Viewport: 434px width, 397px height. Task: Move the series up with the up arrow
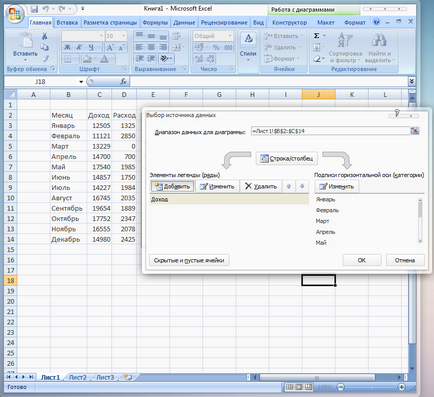point(289,186)
